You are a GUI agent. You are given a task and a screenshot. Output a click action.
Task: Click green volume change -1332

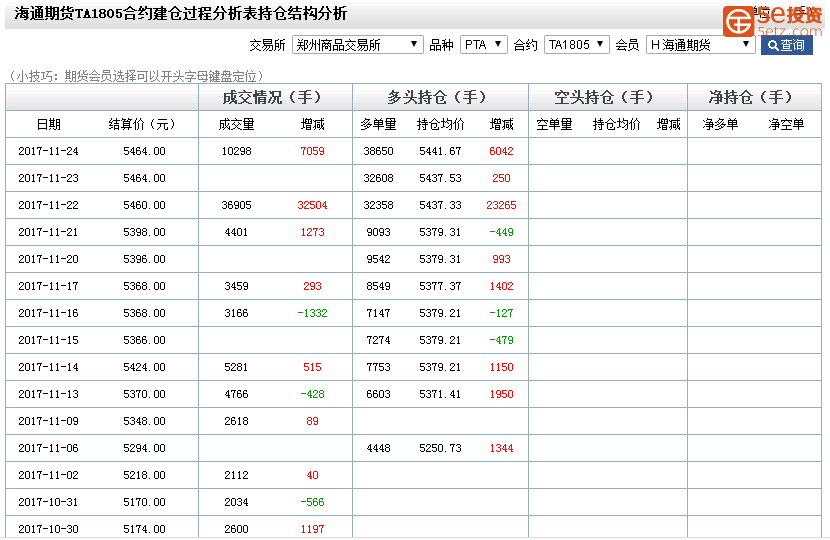tap(312, 313)
